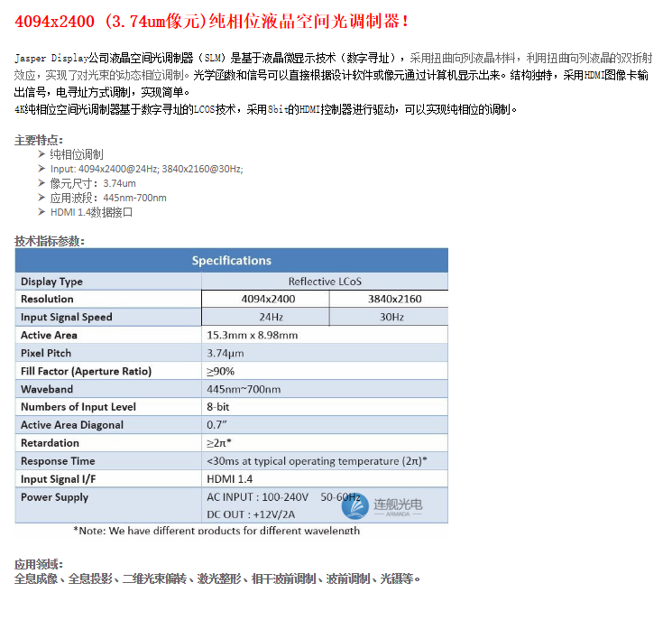Viewport: 672px width, 620px height.
Task: Click the '*Note: We have different products' footnote
Action: click(x=216, y=531)
